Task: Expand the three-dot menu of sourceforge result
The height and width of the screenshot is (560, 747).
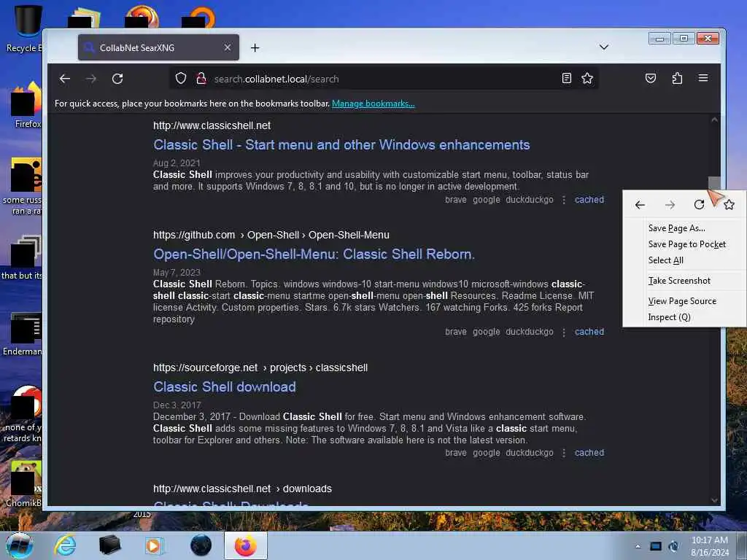Action: [564, 453]
